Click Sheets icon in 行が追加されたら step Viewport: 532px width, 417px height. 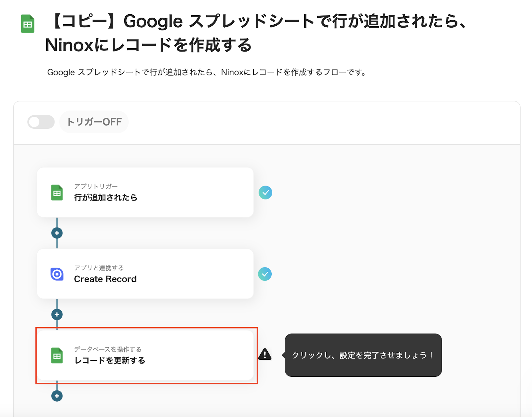point(57,193)
